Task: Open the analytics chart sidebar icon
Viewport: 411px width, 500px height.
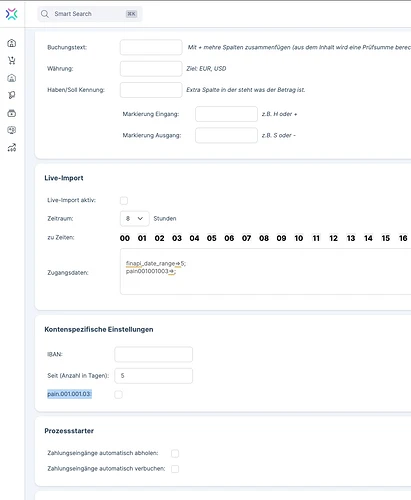Action: (x=12, y=148)
